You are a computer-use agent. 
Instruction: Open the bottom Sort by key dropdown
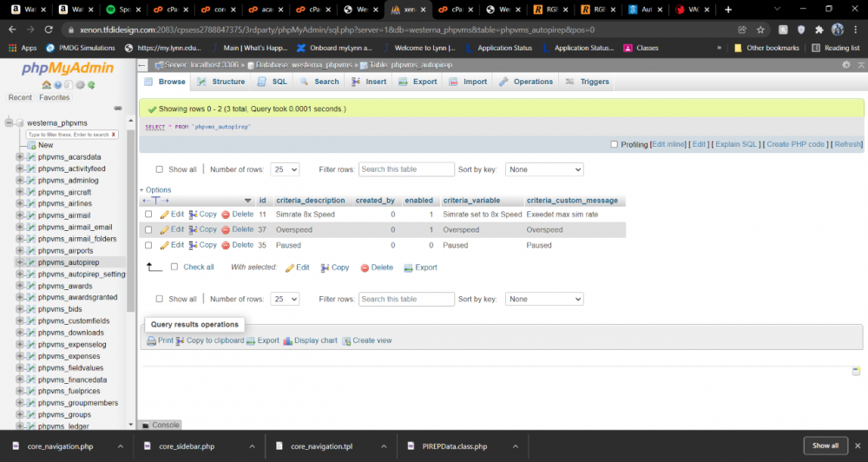click(545, 299)
